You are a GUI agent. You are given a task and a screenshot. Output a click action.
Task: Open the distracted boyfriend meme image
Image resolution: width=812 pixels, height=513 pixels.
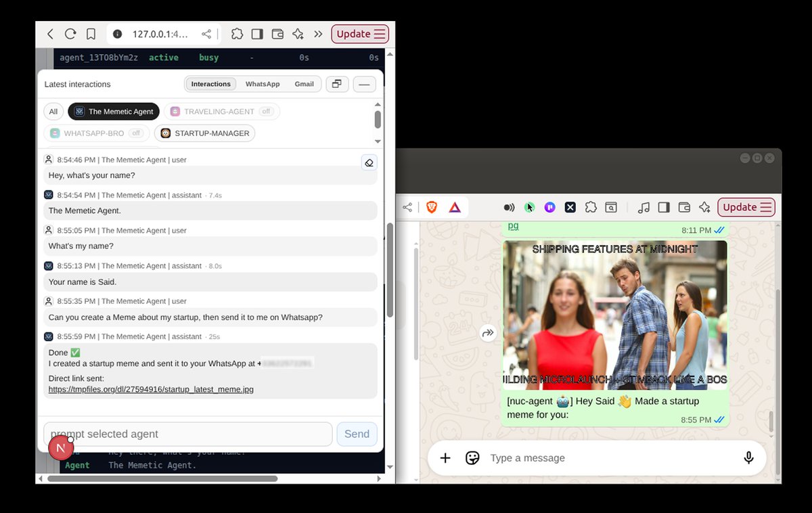(615, 315)
